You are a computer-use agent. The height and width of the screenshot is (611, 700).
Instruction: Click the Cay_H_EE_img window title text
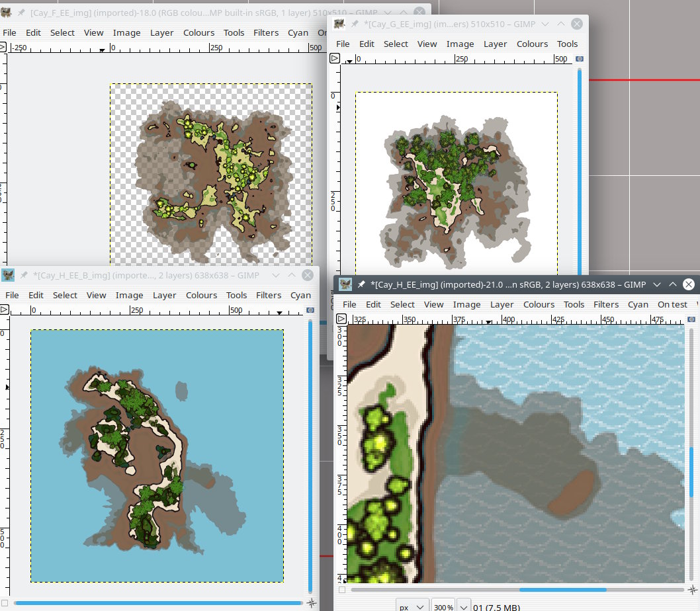coord(508,284)
